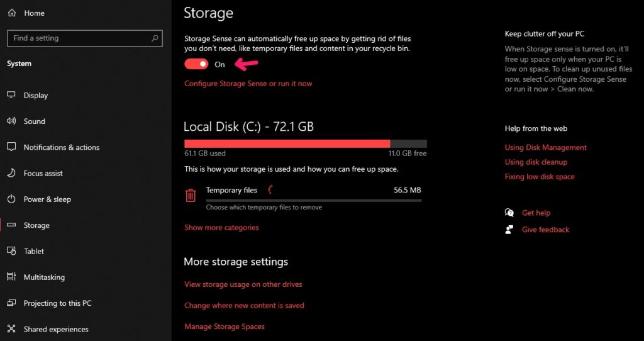Click the Temporary files trash icon
The width and height of the screenshot is (644, 341).
pyautogui.click(x=191, y=196)
